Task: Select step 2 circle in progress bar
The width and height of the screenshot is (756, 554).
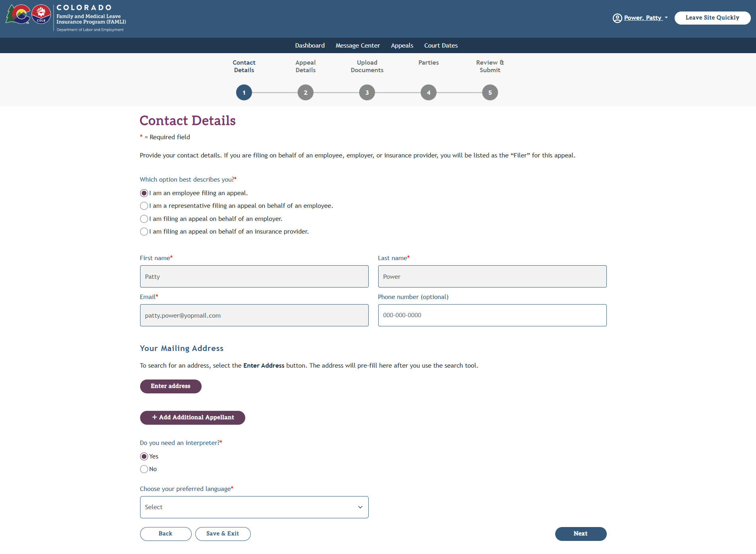Action: (x=306, y=93)
